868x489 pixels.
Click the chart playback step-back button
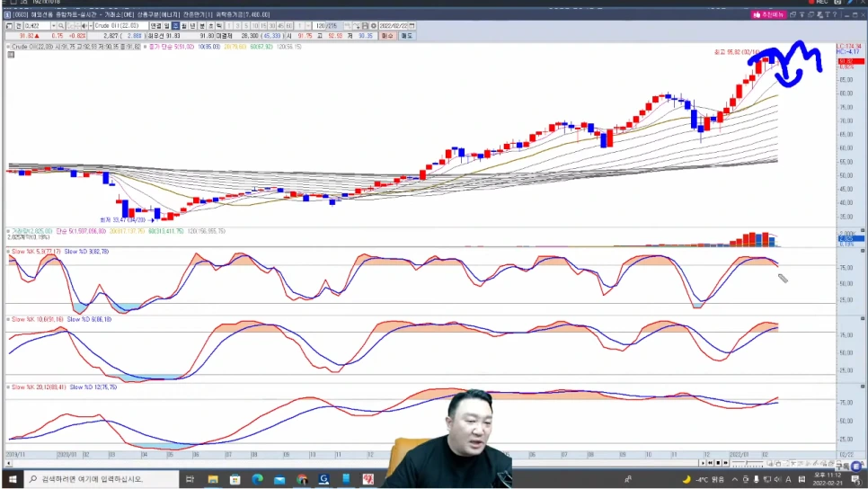click(x=710, y=463)
